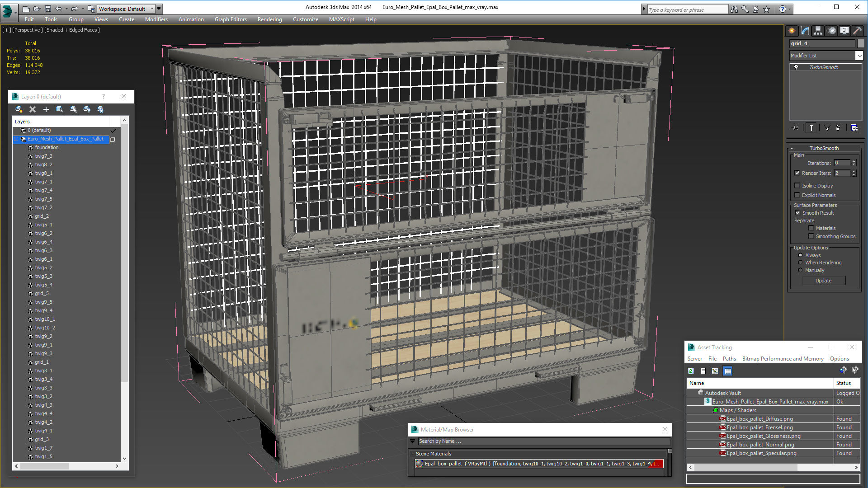The width and height of the screenshot is (868, 488).
Task: Select When Rendering update option
Action: point(800,263)
